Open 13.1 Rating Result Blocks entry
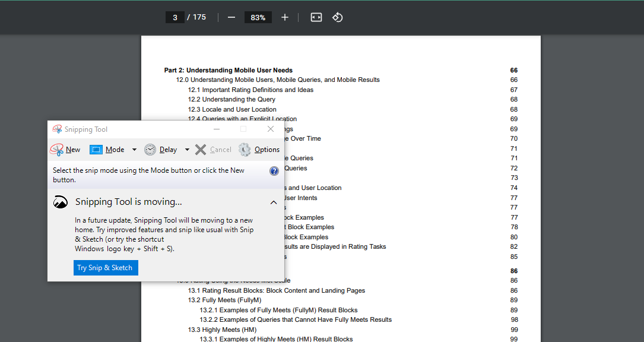This screenshot has height=342, width=644. click(x=277, y=290)
